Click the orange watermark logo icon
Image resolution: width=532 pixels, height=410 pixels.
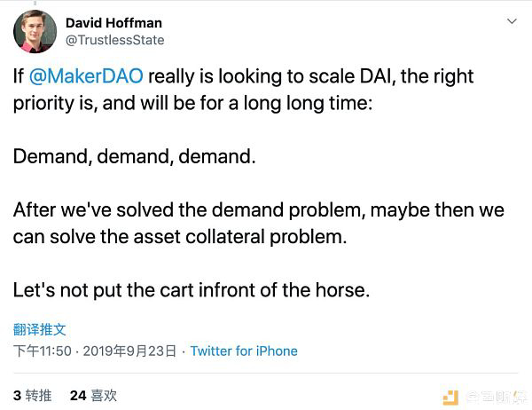coord(450,398)
